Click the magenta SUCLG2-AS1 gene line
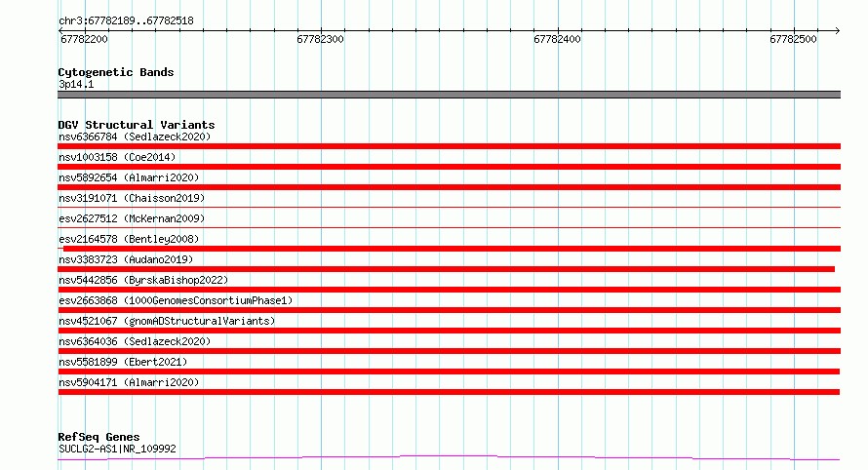The image size is (868, 470). [x=449, y=456]
